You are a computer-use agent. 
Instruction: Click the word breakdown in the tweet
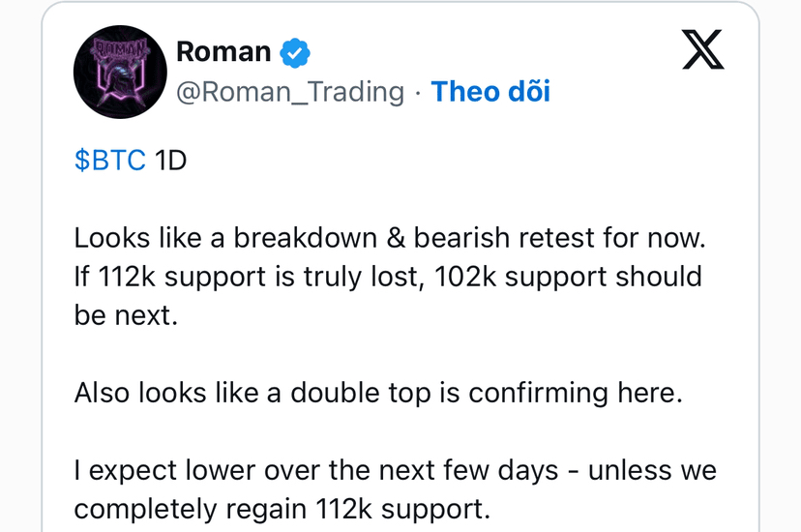tap(305, 238)
